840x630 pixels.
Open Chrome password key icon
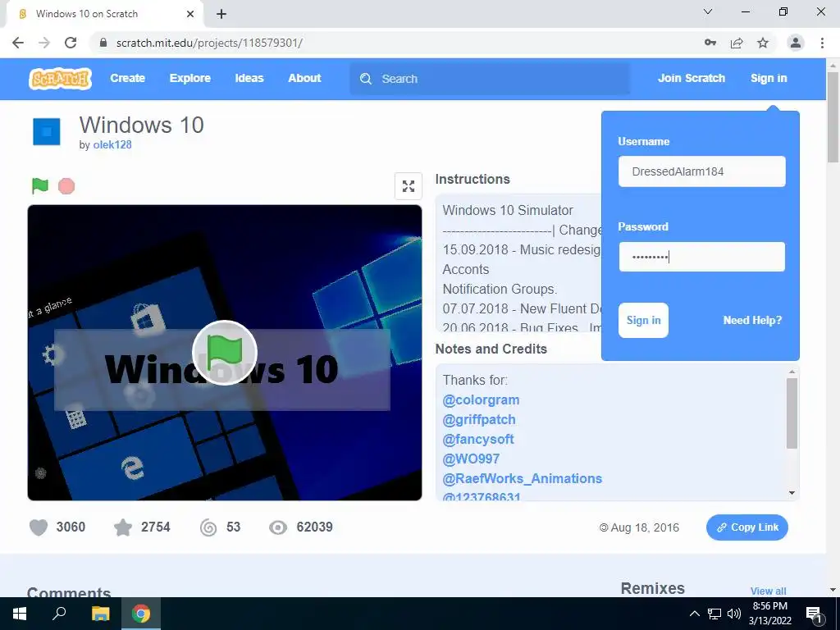710,43
